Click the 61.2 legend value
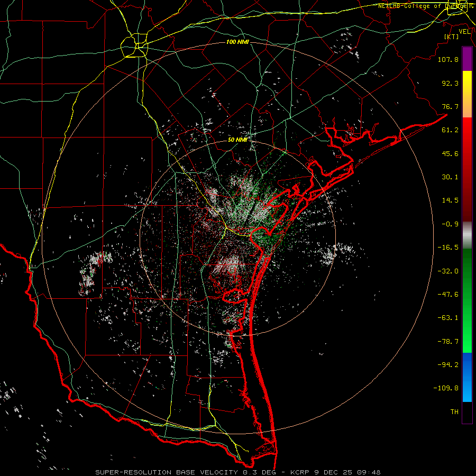 (x=450, y=130)
